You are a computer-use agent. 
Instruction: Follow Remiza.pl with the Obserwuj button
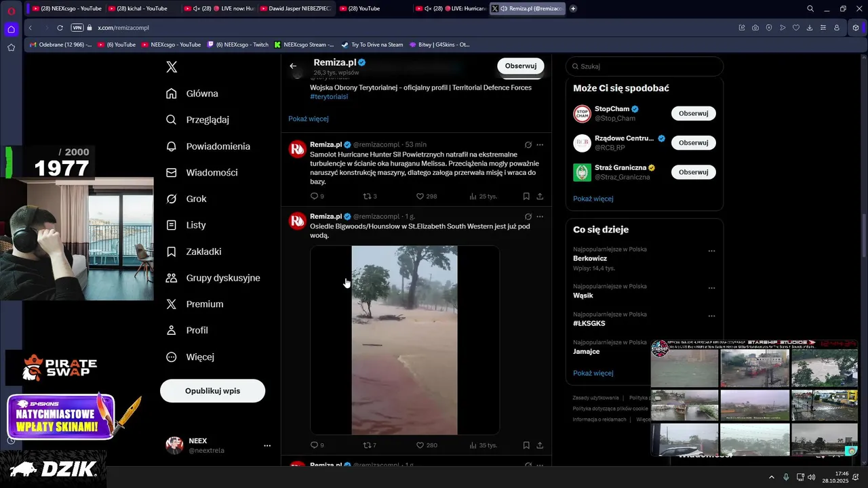click(521, 66)
